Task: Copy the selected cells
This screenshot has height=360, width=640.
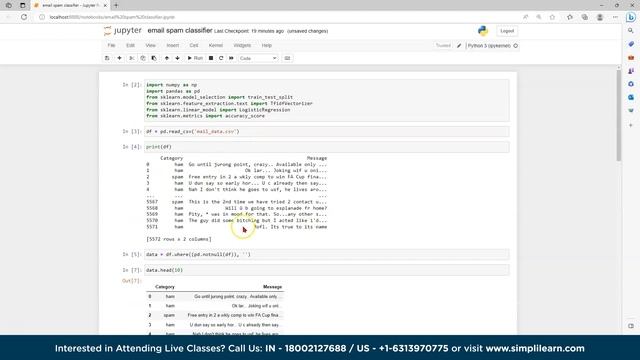Action: click(143, 58)
